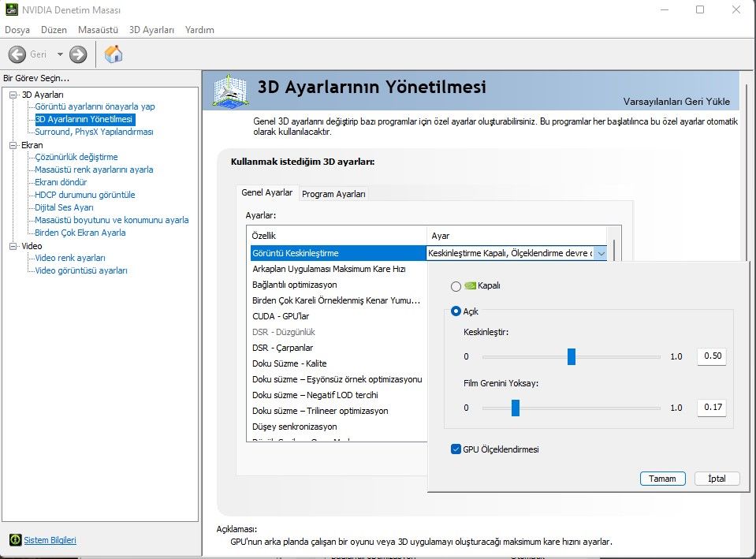This screenshot has height=559, width=756.
Task: Select Arkaplan Uygulaması Maksimum Kare Hızı row
Action: [338, 269]
